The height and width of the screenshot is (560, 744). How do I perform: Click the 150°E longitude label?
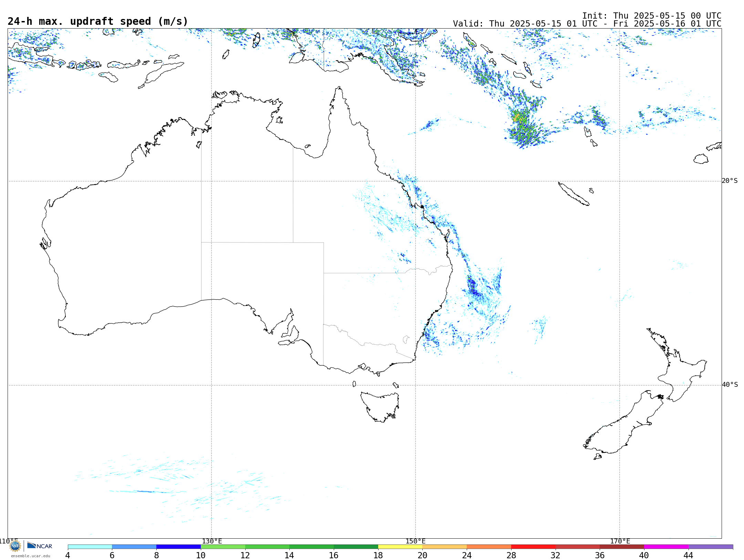(415, 541)
